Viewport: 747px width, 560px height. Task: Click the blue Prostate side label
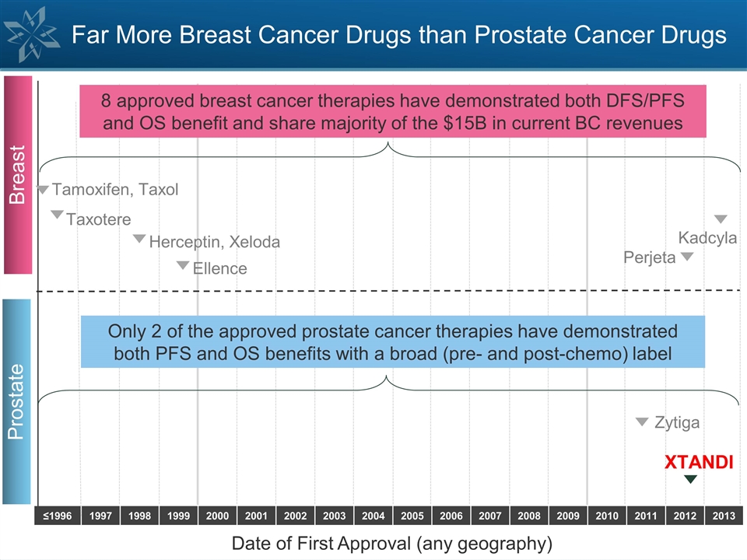18,401
